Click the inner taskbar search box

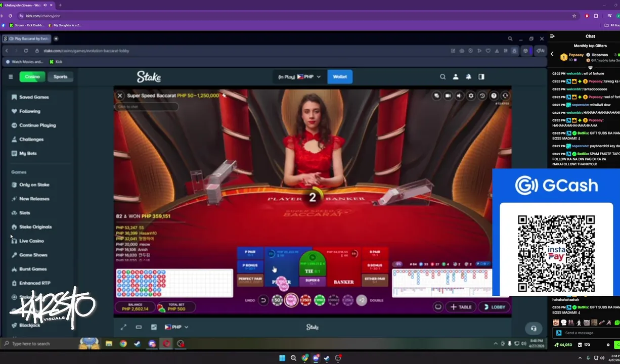(x=39, y=344)
